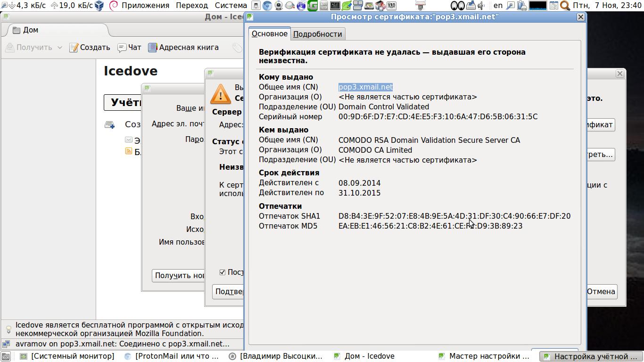Switch to the Основное tab

(x=269, y=33)
